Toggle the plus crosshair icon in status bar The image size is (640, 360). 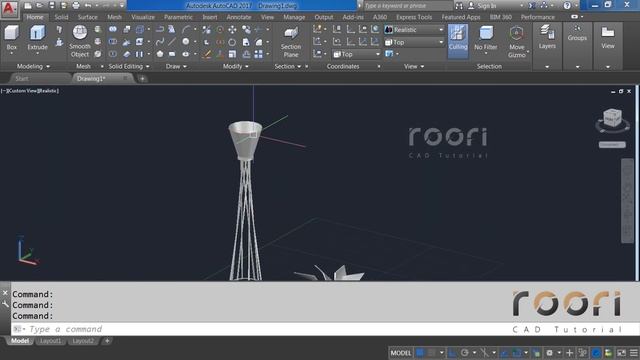pos(570,353)
